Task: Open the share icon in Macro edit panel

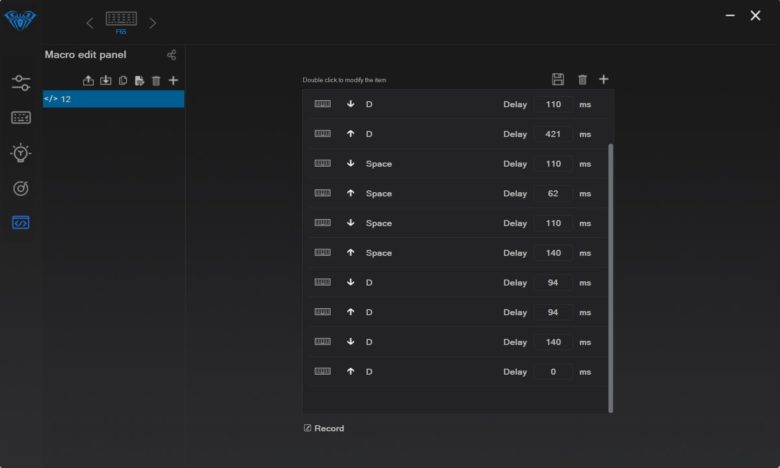Action: coord(172,55)
